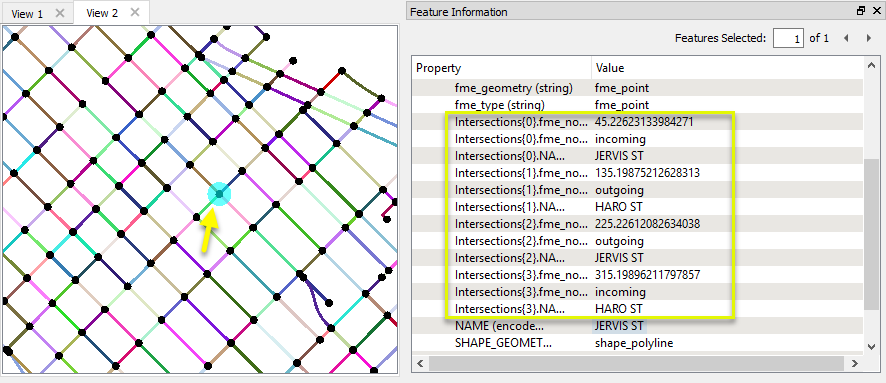Click the value 45.22623133984271

click(x=644, y=122)
